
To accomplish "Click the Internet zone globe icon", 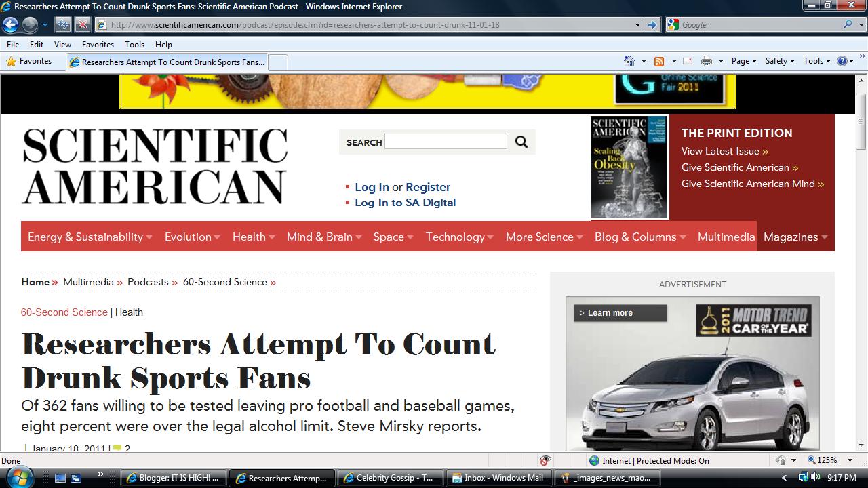I will [595, 461].
